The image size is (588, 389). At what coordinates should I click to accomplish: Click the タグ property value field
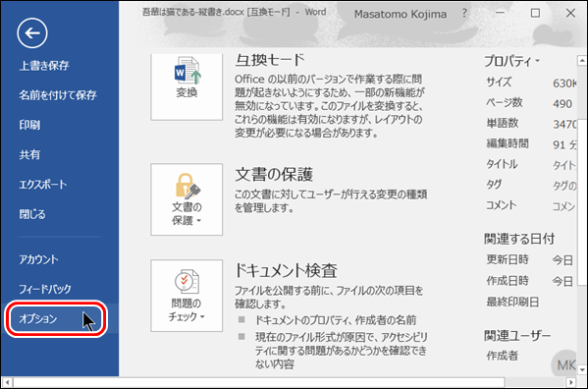(x=564, y=186)
